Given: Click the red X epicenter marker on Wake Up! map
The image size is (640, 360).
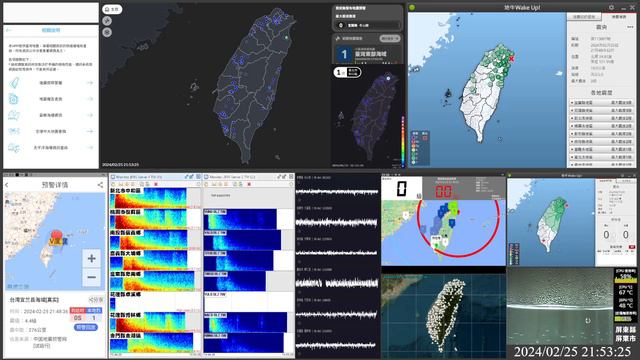Looking at the screenshot, I should pyautogui.click(x=511, y=58).
